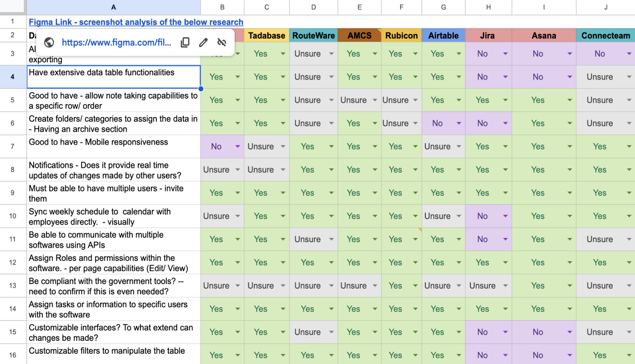Click the Rubicon header cell
The width and height of the screenshot is (635, 364).
[x=401, y=36]
